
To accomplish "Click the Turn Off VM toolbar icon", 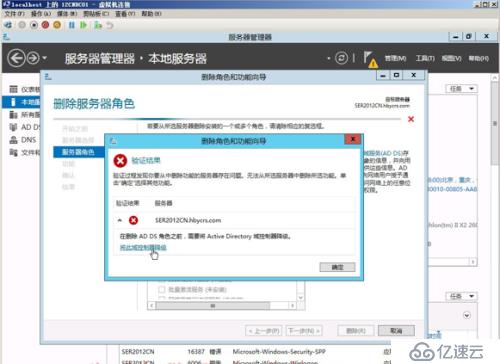I will [x=34, y=25].
